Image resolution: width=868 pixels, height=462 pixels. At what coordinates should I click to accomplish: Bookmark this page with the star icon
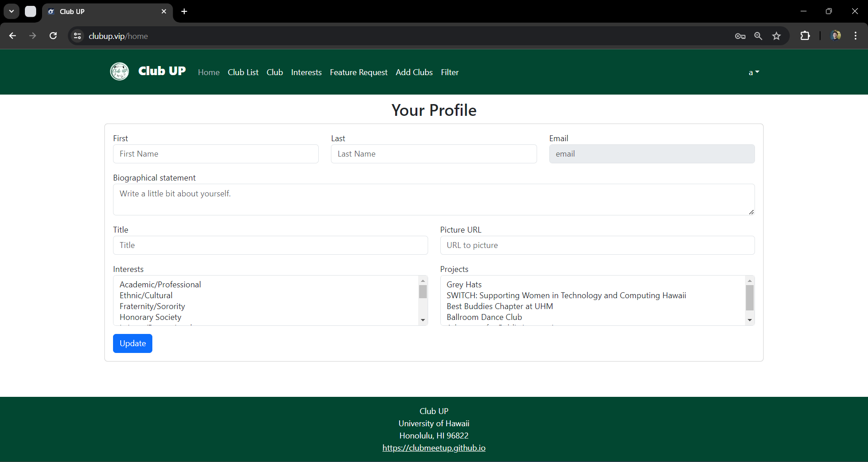tap(777, 36)
